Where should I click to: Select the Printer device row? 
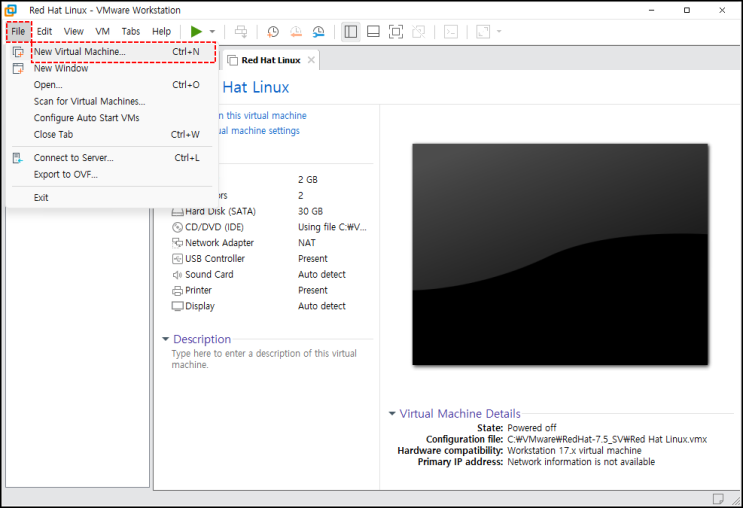[271, 290]
